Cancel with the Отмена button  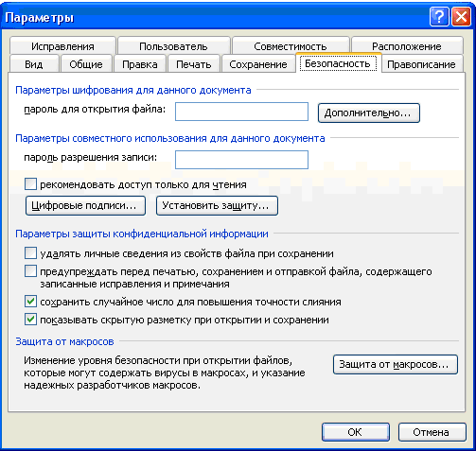(x=432, y=432)
